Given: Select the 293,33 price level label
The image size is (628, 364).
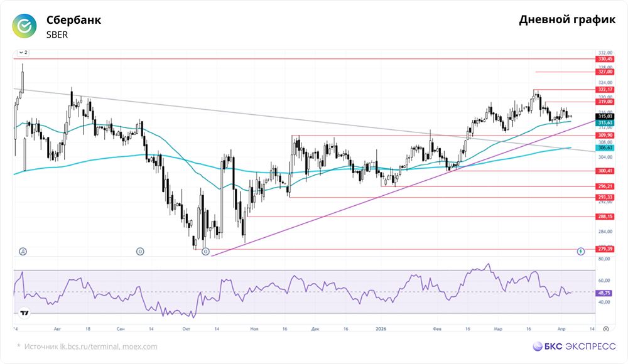Looking at the screenshot, I should coord(605,197).
